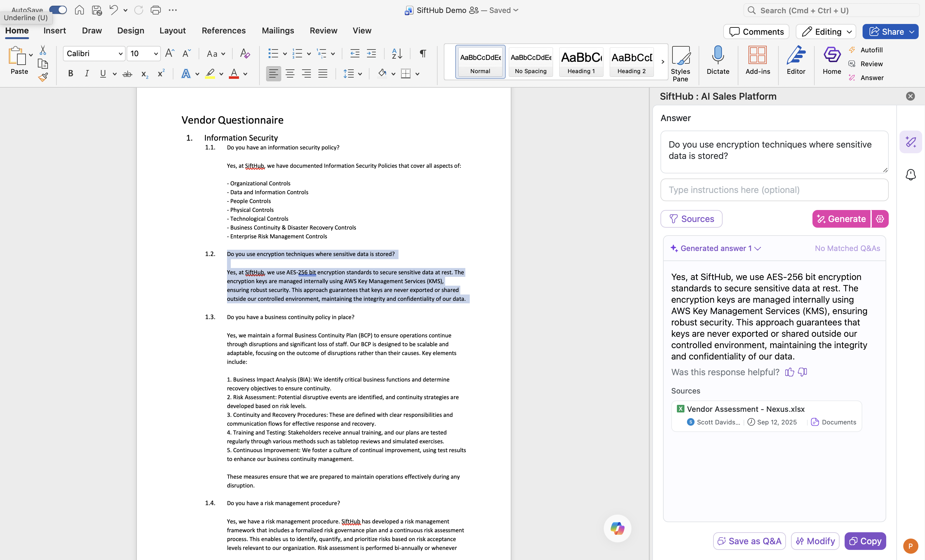Click the Save as Q&A button
The image size is (925, 560).
(749, 541)
